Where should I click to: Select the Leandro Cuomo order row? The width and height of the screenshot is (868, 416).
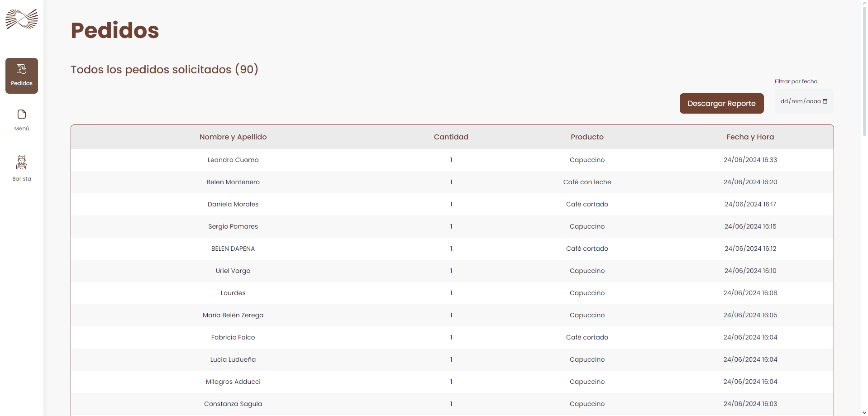point(233,160)
